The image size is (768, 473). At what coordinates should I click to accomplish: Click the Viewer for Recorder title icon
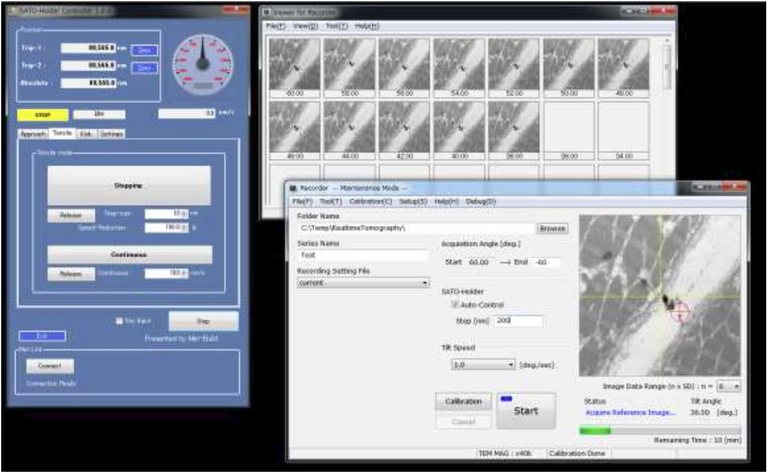pyautogui.click(x=265, y=10)
